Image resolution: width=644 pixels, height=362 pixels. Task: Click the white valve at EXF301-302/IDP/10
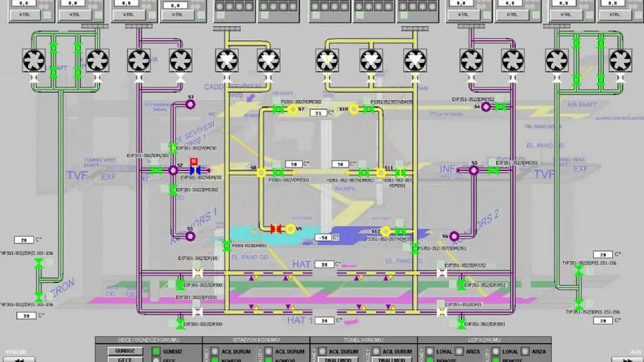pos(198,273)
